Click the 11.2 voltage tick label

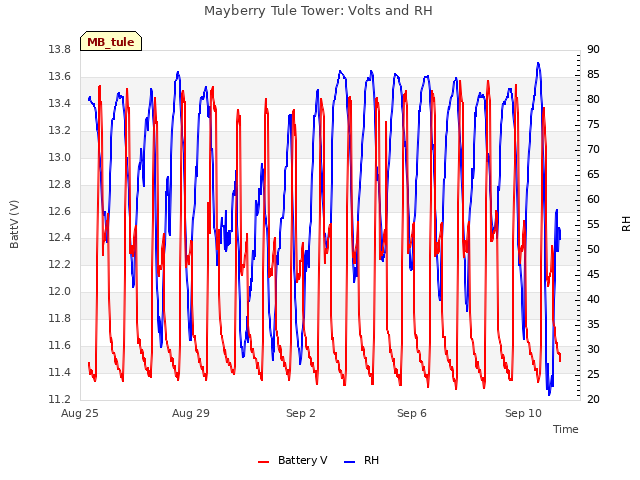coord(60,399)
